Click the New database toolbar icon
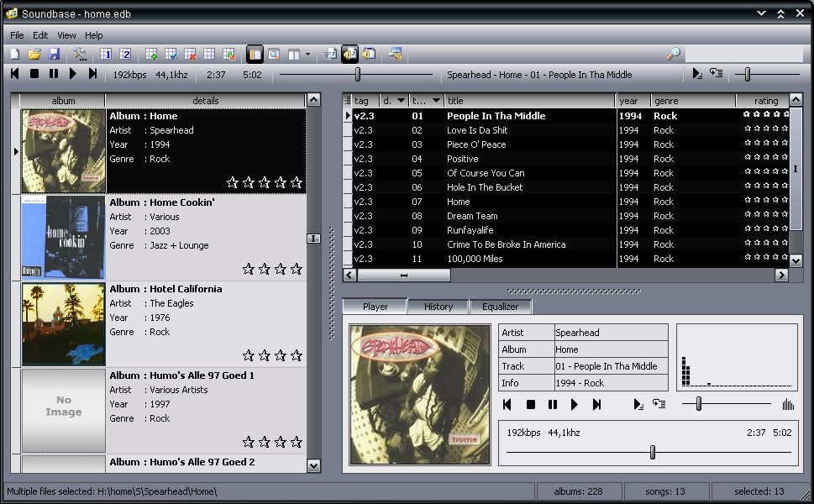814x504 pixels. pos(15,55)
